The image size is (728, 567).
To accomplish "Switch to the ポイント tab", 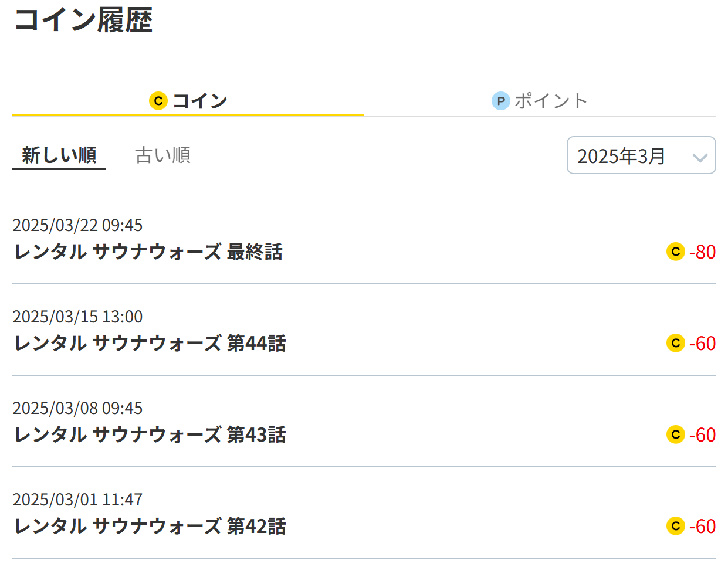I will point(540,101).
